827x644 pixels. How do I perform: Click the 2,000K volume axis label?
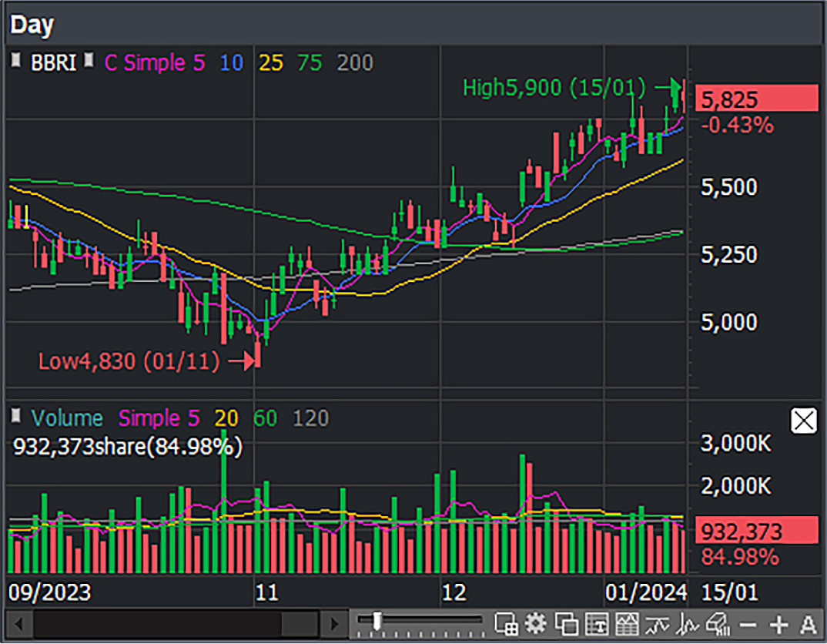coord(736,486)
